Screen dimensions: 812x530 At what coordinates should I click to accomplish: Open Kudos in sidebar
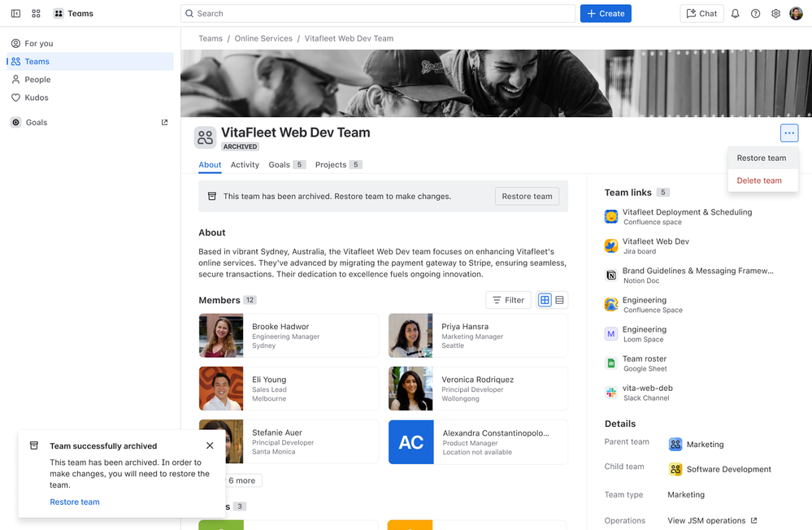tap(90, 98)
